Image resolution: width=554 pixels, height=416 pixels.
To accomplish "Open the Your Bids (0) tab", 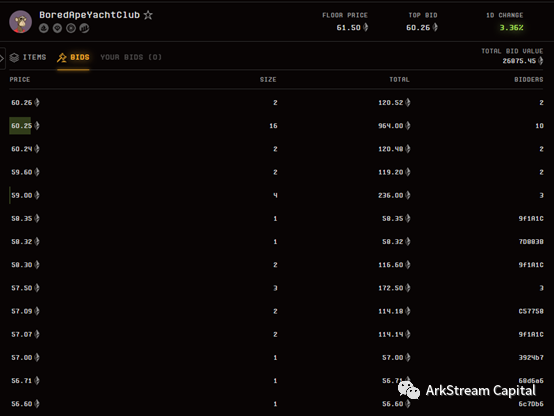I will tap(131, 57).
